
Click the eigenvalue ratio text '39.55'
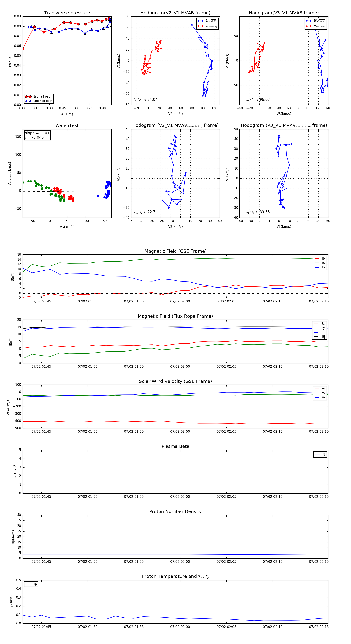pyautogui.click(x=265, y=212)
